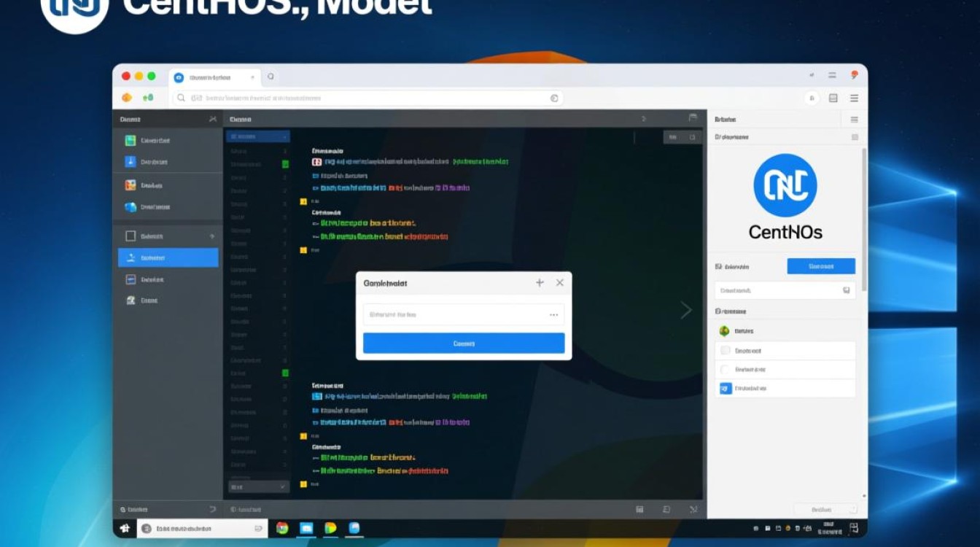Image resolution: width=980 pixels, height=547 pixels.
Task: Click the blue button below CentNOs logo
Action: [821, 266]
